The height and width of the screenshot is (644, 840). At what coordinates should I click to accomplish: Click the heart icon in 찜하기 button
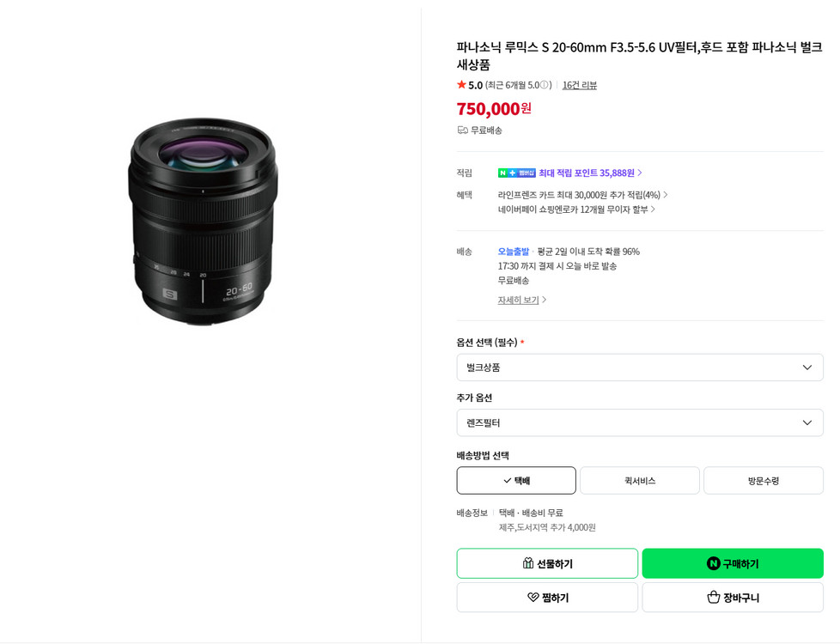click(x=533, y=596)
